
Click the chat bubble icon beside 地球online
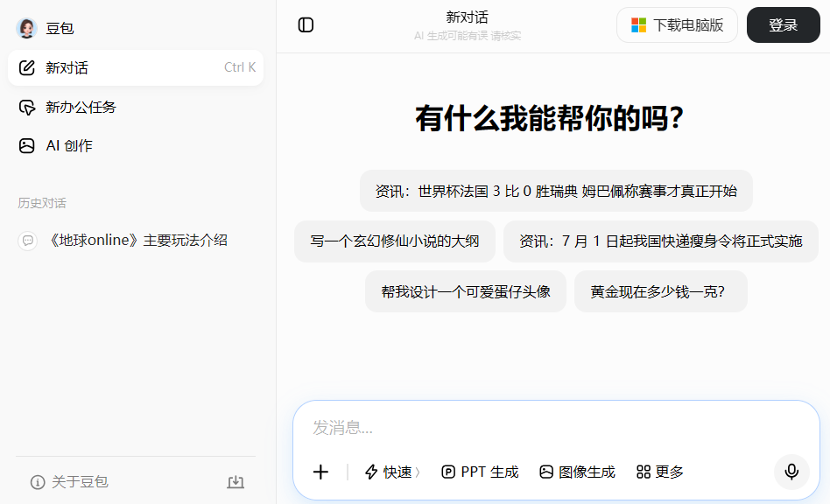pyautogui.click(x=27, y=241)
